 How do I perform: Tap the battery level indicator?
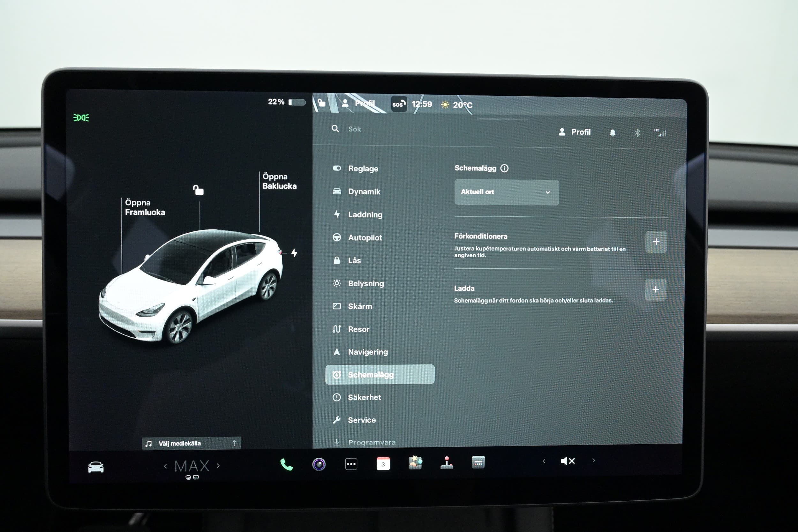[297, 102]
